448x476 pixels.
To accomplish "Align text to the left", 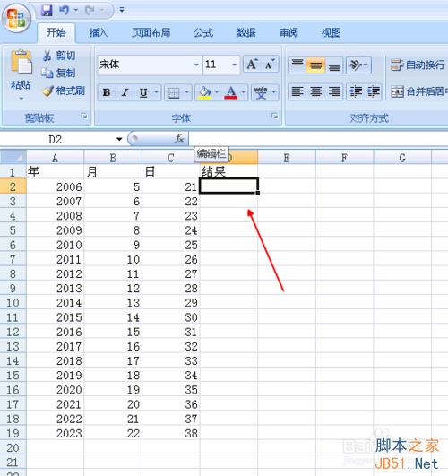I will point(297,91).
